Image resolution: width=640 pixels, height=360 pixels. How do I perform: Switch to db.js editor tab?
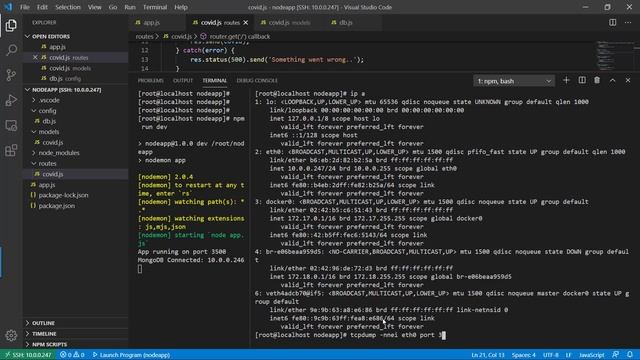pyautogui.click(x=353, y=22)
